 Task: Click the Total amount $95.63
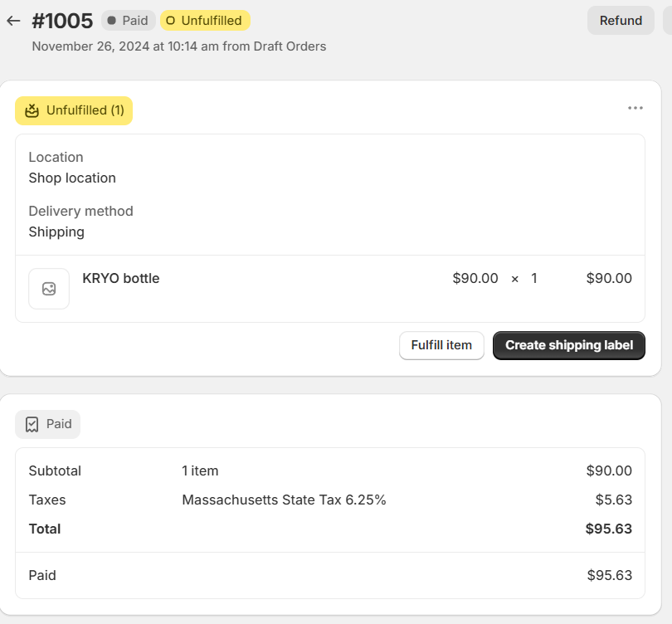tap(609, 529)
